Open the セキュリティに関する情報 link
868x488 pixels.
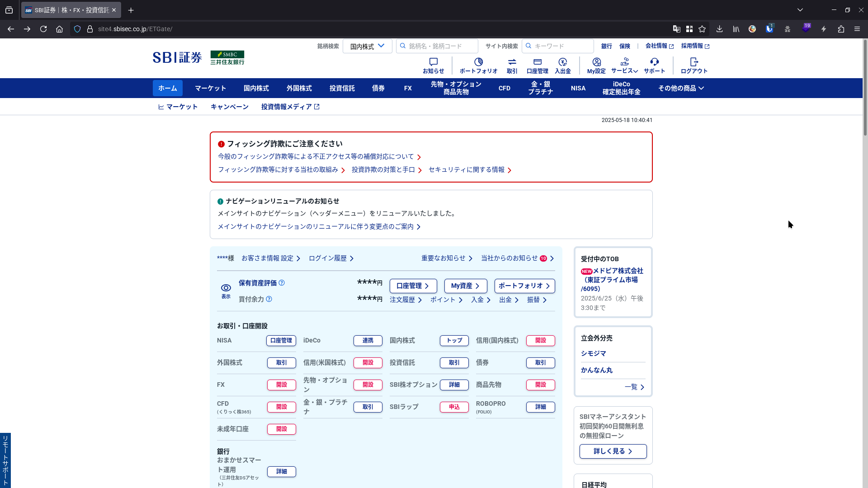tap(470, 169)
